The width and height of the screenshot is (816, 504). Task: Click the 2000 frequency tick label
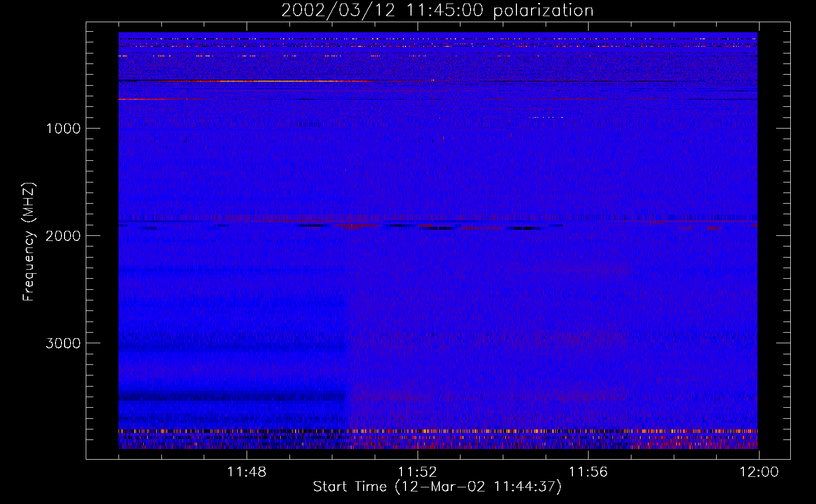(x=63, y=236)
